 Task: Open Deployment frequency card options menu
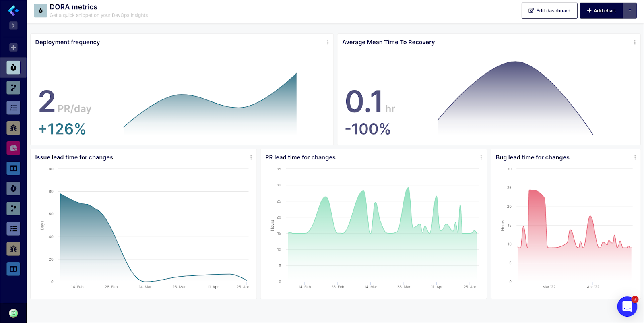(328, 42)
